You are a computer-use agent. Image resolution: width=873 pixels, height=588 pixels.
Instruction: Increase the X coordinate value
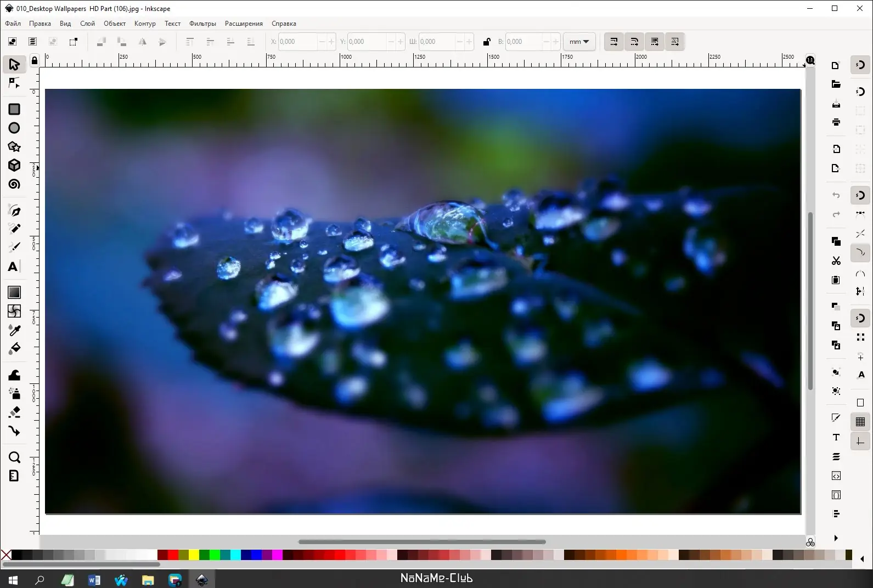331,42
